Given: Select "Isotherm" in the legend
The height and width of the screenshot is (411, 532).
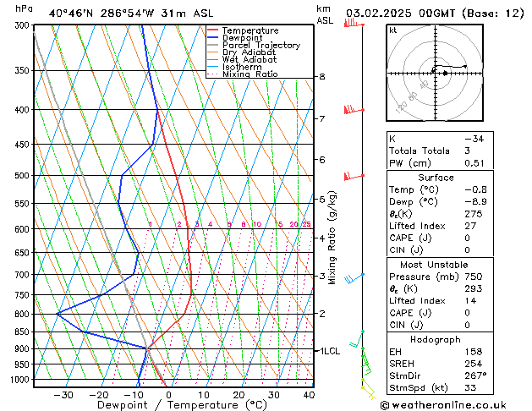Looking at the screenshot, I should (x=242, y=67).
